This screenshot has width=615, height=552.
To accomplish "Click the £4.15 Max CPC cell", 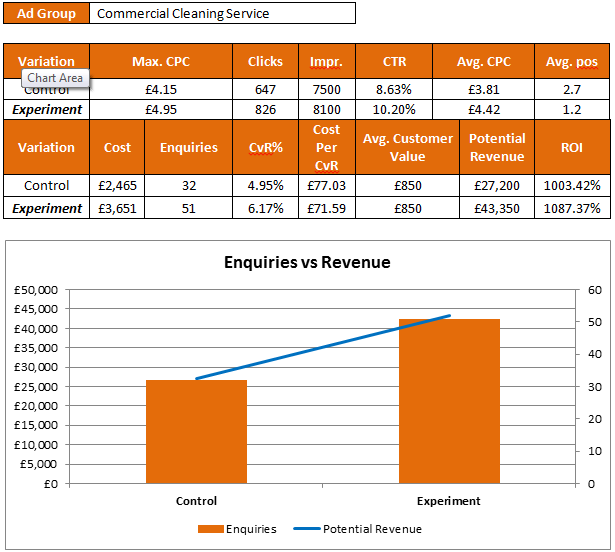I will (x=161, y=89).
